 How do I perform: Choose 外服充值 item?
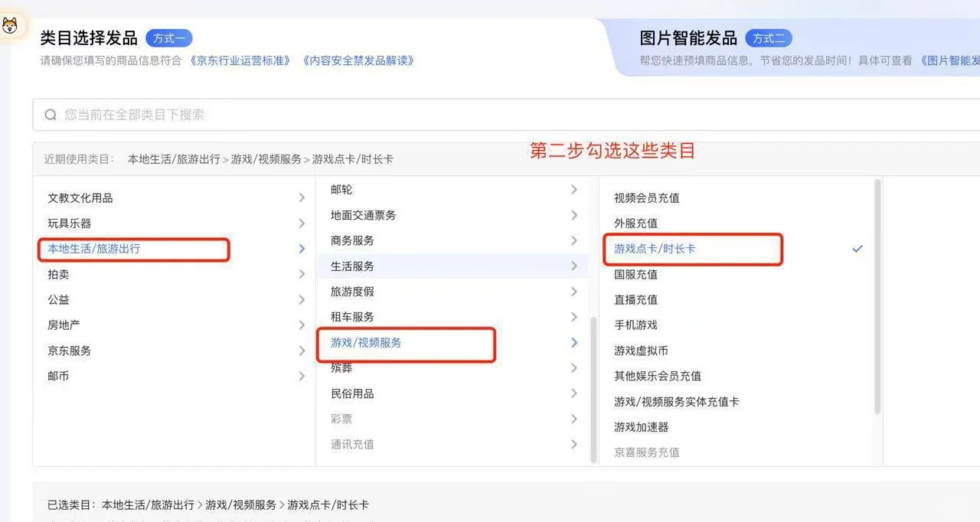pyautogui.click(x=636, y=223)
